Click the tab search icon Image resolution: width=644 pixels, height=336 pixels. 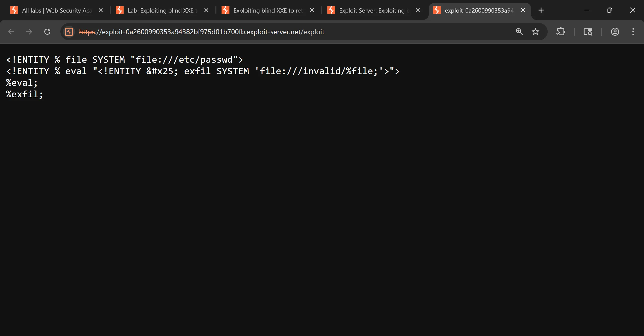tap(588, 32)
